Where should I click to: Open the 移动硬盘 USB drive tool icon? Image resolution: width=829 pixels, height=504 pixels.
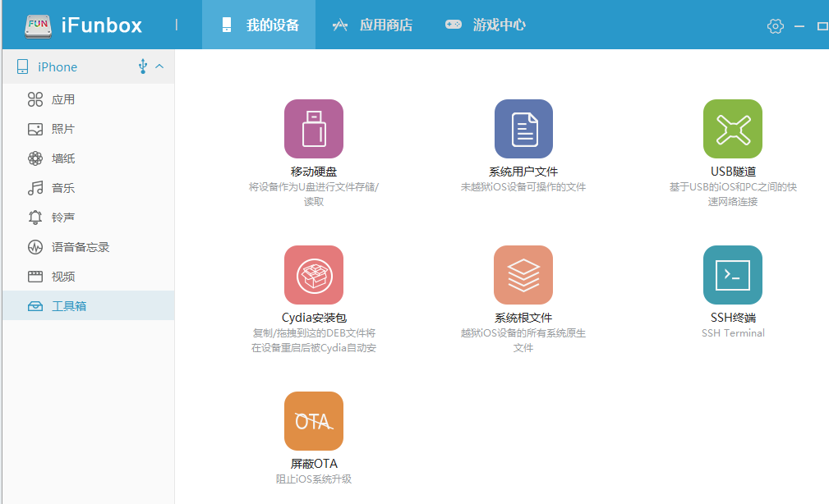point(314,129)
